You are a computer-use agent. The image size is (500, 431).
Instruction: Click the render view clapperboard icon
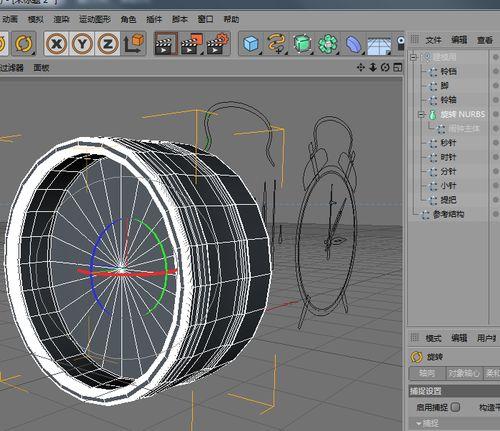point(166,44)
